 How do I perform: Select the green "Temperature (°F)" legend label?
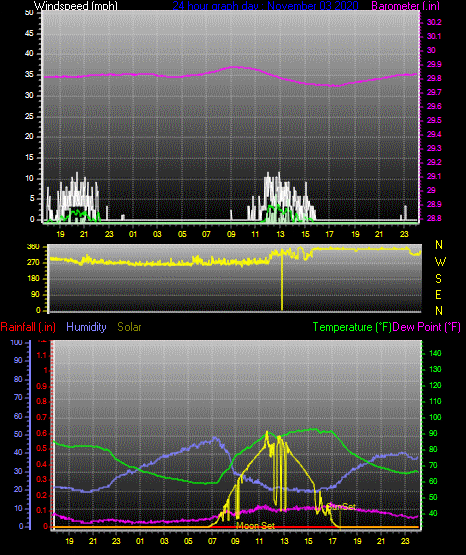pos(352,327)
